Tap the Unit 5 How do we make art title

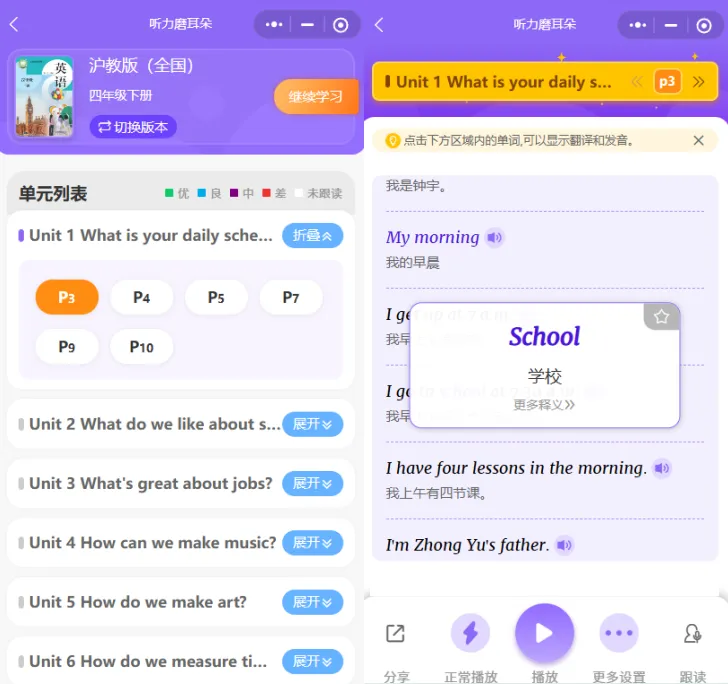[x=137, y=602]
